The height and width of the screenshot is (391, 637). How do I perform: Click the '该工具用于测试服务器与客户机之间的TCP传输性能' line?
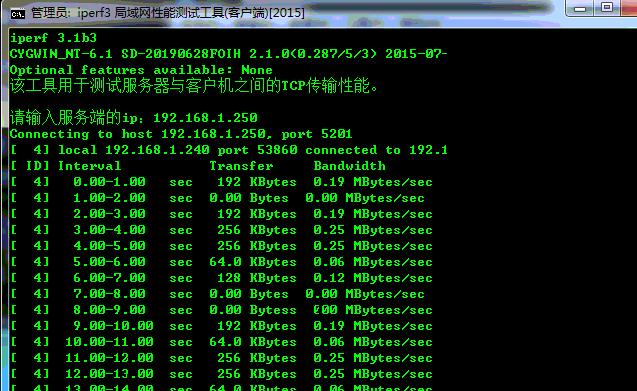click(194, 86)
